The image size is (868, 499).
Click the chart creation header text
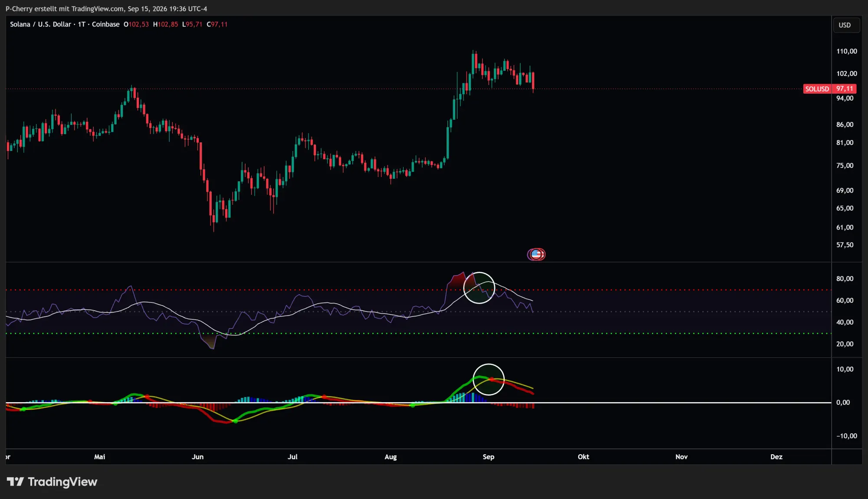pyautogui.click(x=106, y=9)
